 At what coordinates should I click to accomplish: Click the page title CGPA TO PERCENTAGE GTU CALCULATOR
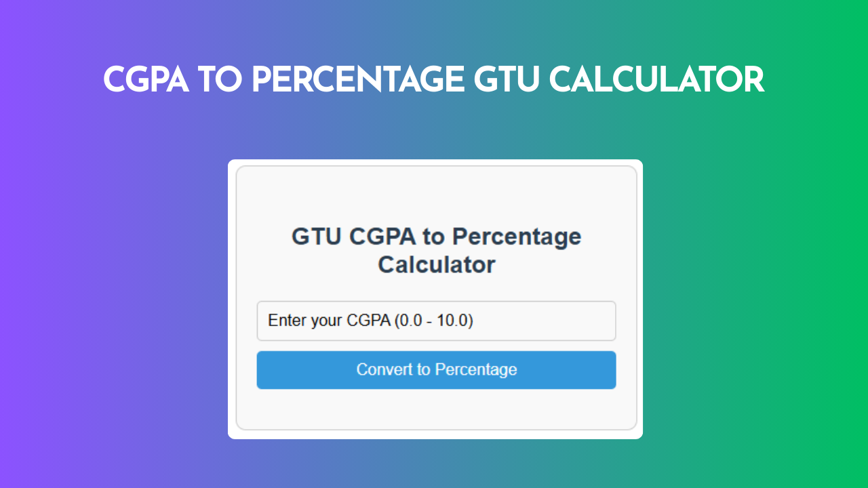(433, 79)
